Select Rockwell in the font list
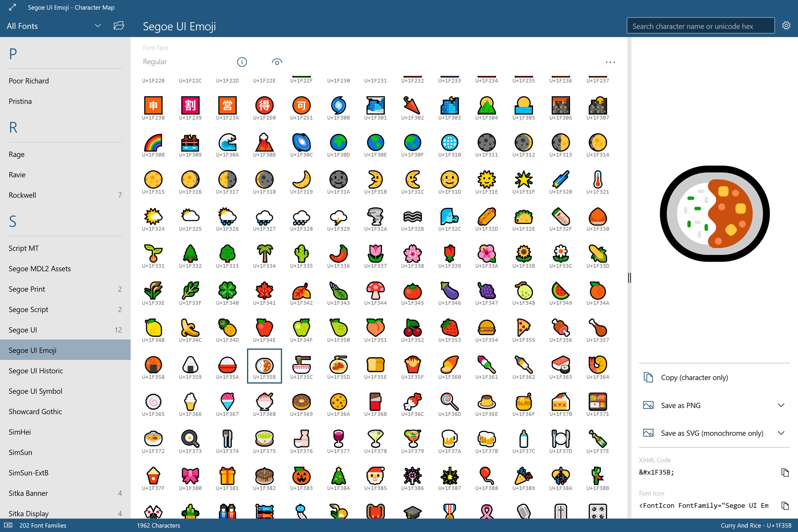Viewport: 798px width, 532px height. point(22,195)
